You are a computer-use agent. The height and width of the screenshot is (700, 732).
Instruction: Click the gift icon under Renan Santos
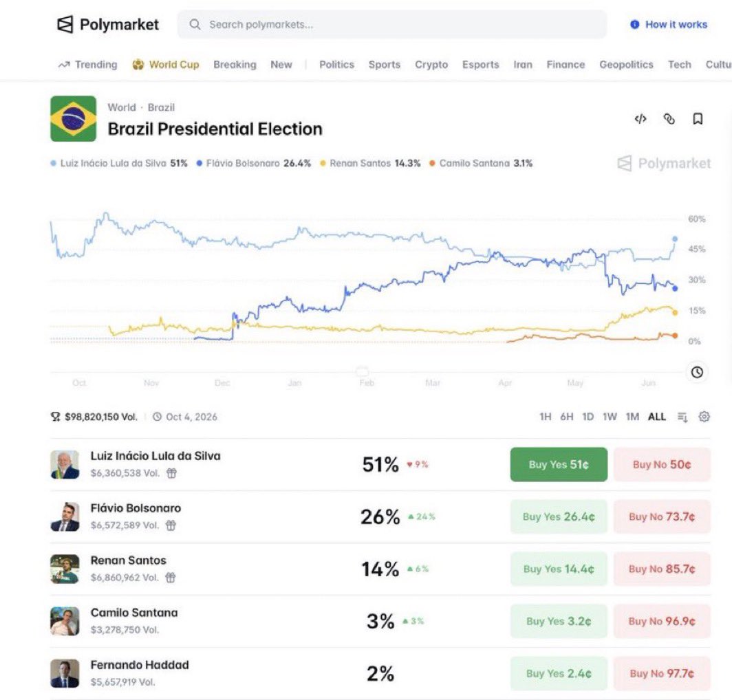coord(171,578)
